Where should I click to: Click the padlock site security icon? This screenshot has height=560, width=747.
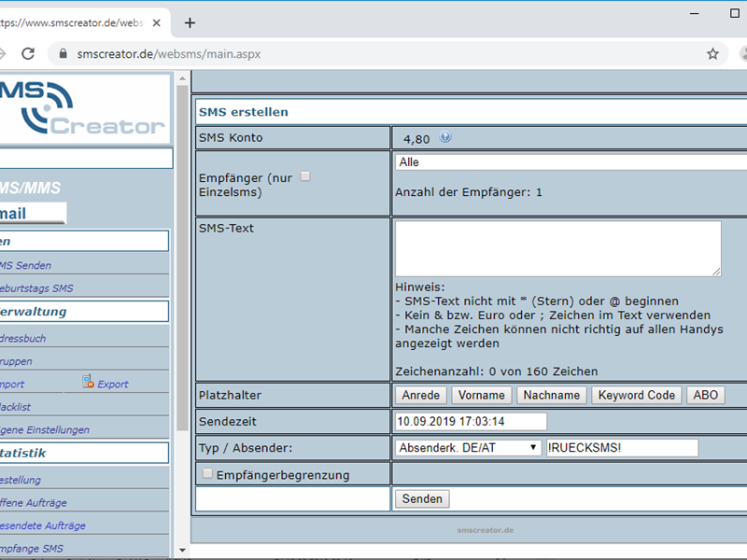(x=63, y=54)
